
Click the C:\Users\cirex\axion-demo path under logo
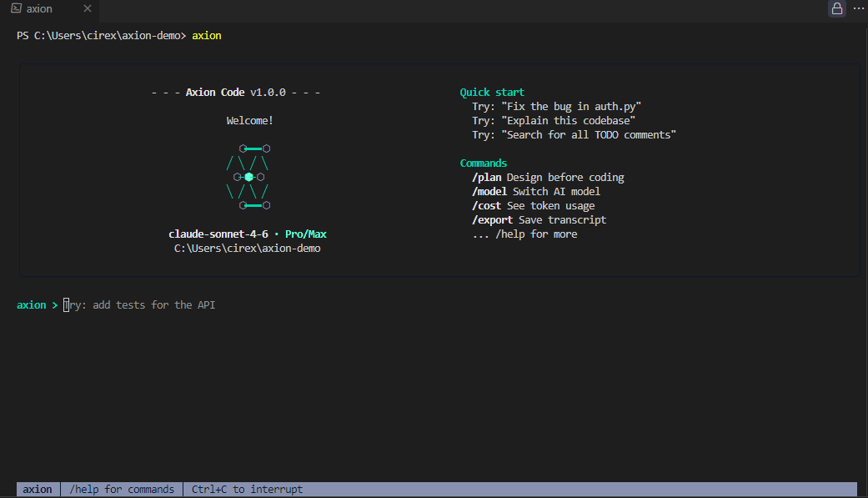(x=248, y=249)
